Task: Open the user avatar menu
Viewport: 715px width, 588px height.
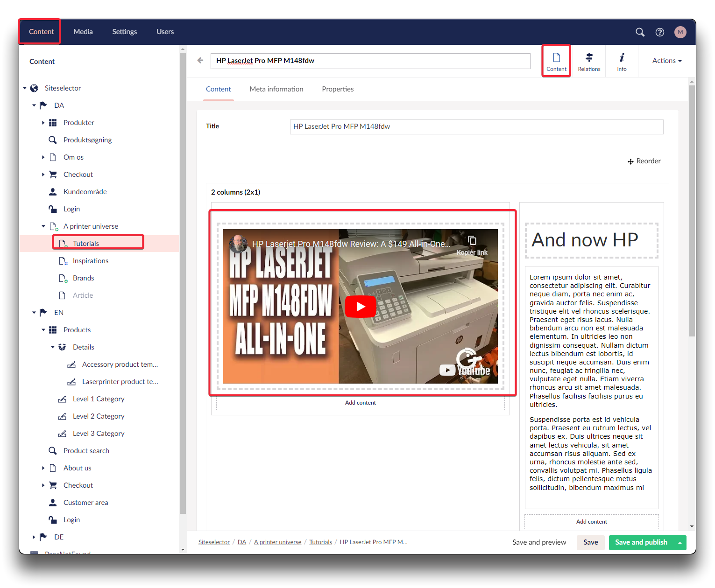Action: (x=680, y=32)
